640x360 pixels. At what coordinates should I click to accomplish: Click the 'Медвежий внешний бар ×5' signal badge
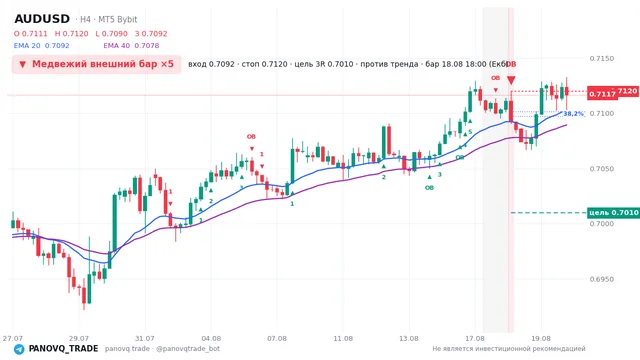tap(96, 64)
